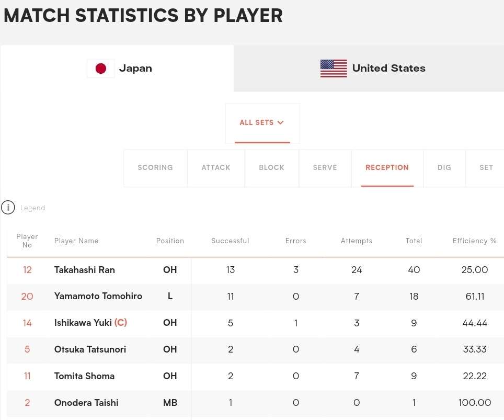Sort by Efficiency % column header
The width and height of the screenshot is (504, 420).
[x=474, y=241]
